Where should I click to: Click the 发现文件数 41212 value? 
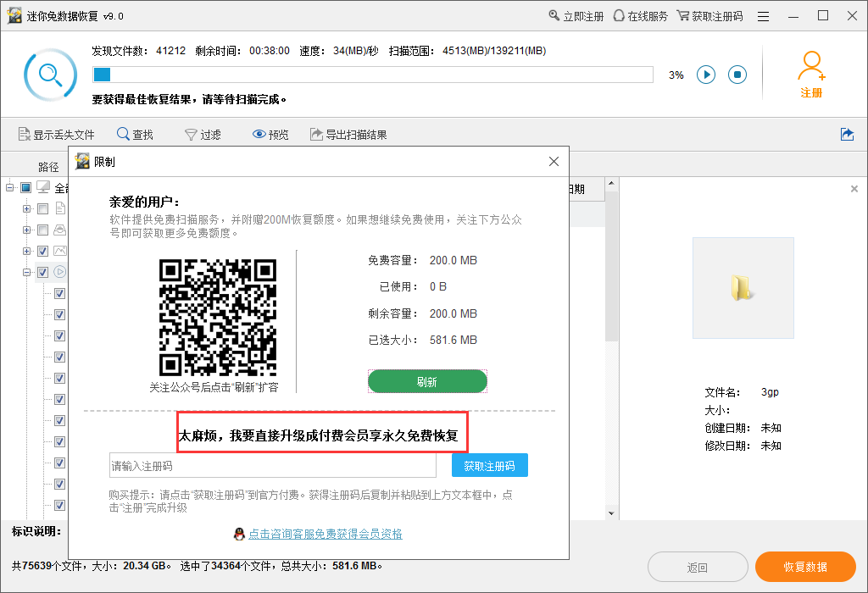171,51
